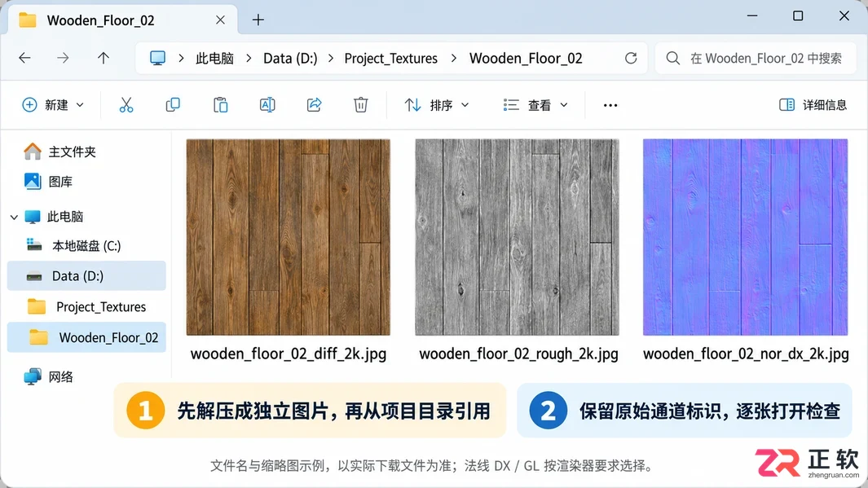Click the search box for Wooden_Floor_02
Screen dimensions: 868x488
point(755,58)
